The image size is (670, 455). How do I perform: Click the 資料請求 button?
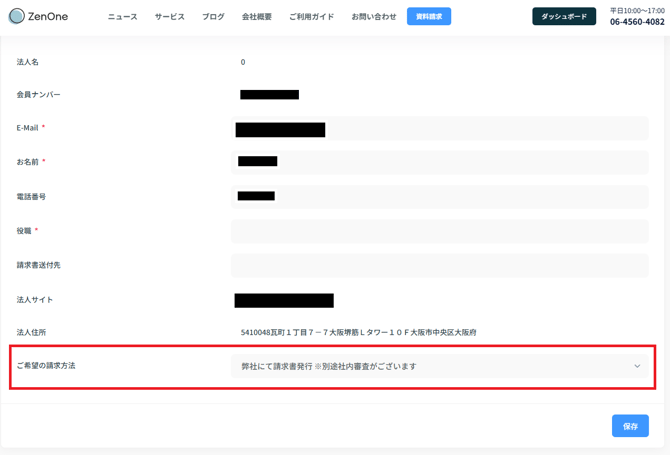click(429, 16)
